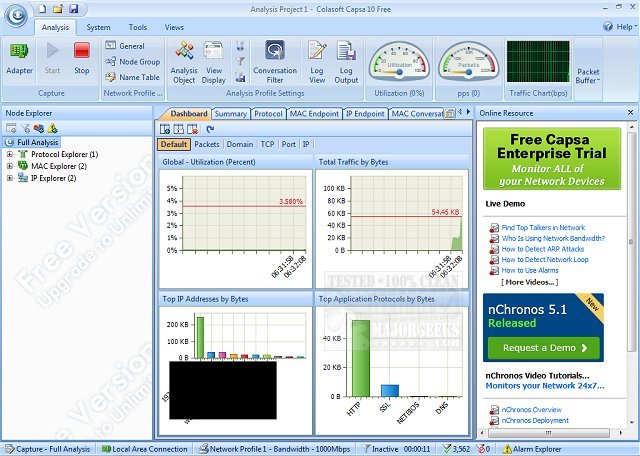This screenshot has height=456, width=640.
Task: Select the Dashboard tab
Action: click(189, 113)
